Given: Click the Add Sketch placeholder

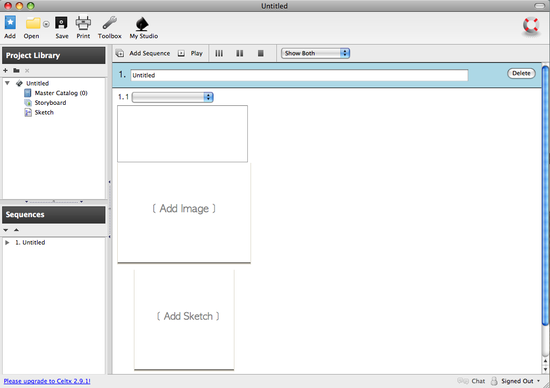Looking at the screenshot, I should 184,320.
